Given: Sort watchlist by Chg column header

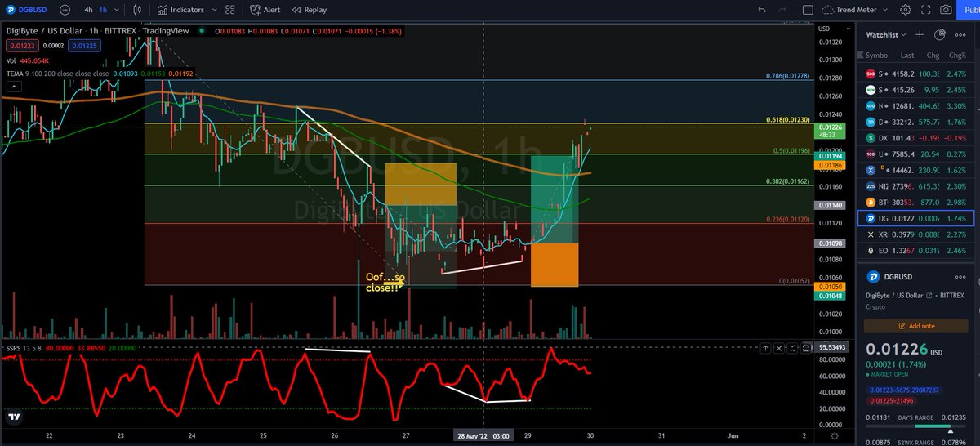Looking at the screenshot, I should click(933, 56).
